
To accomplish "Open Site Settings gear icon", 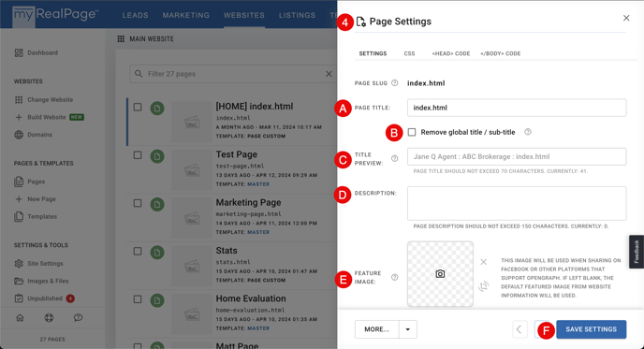I will [19, 264].
